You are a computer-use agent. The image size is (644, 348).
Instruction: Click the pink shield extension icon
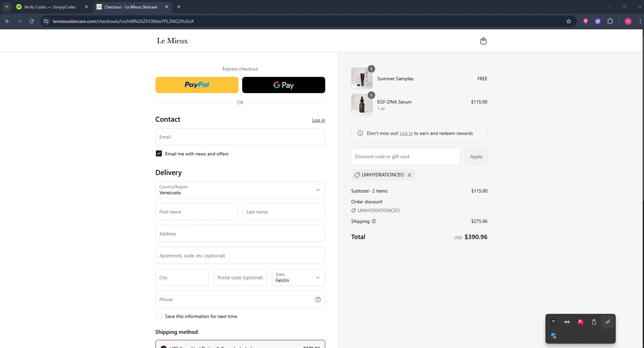click(586, 21)
